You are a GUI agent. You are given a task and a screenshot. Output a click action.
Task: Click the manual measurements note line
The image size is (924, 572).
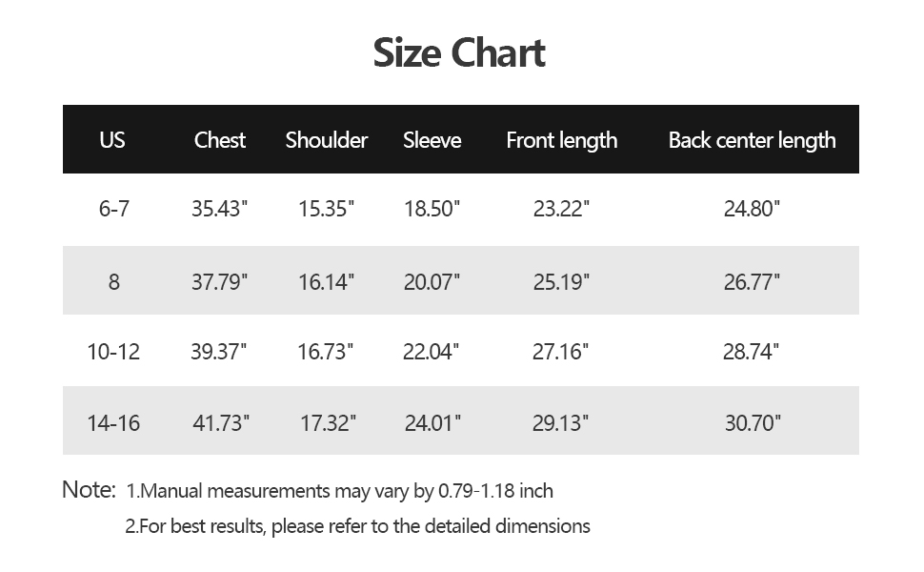tap(339, 491)
